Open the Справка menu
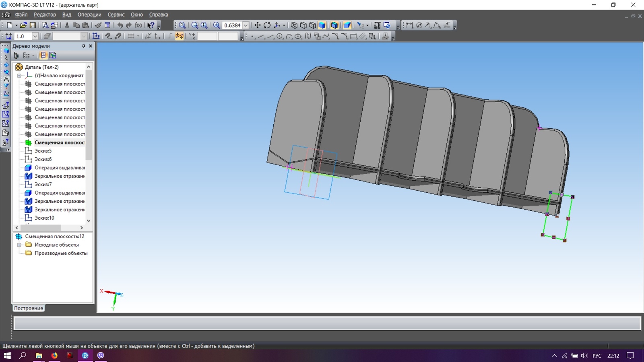644x362 pixels. coord(159,14)
